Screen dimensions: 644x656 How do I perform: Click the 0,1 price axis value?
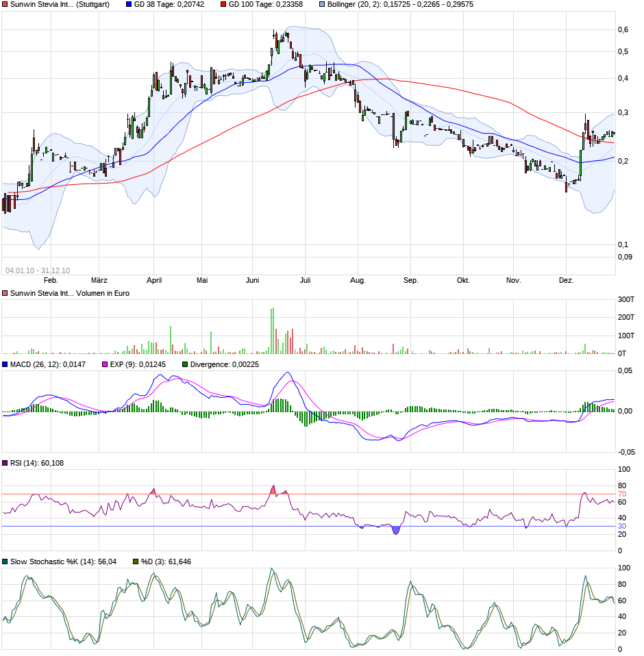tap(623, 244)
